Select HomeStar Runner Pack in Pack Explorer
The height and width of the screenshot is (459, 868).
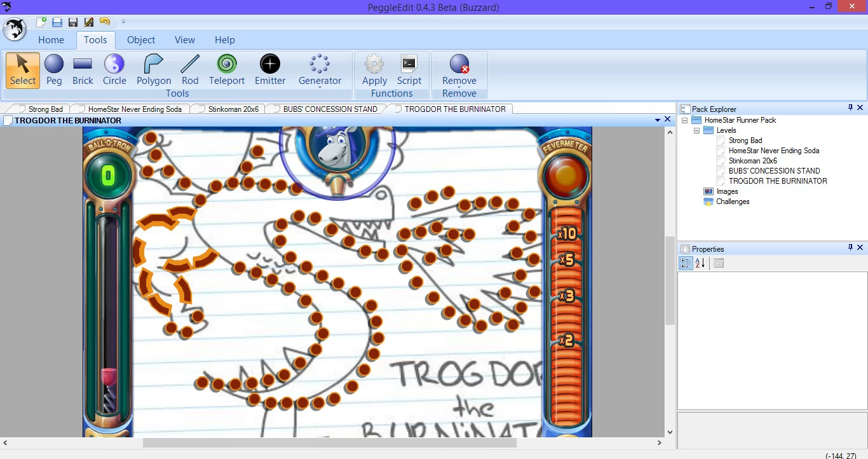point(740,120)
